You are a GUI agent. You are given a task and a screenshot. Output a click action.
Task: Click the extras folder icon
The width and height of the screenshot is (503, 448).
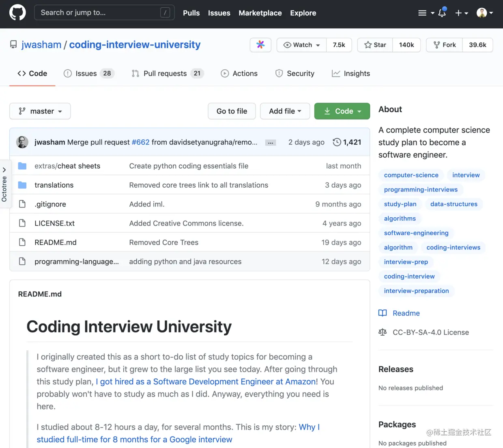click(x=22, y=166)
